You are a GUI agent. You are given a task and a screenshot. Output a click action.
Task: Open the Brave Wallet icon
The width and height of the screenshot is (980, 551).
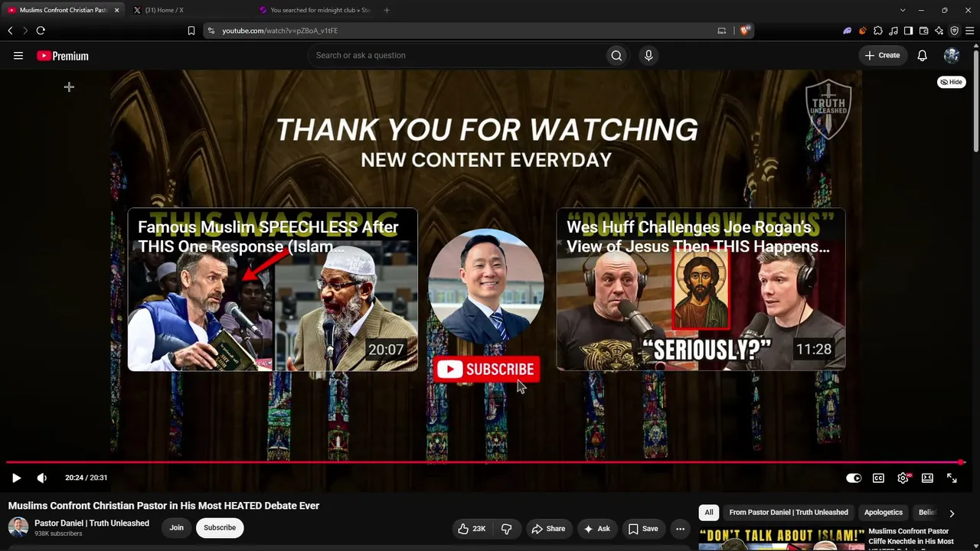(923, 31)
